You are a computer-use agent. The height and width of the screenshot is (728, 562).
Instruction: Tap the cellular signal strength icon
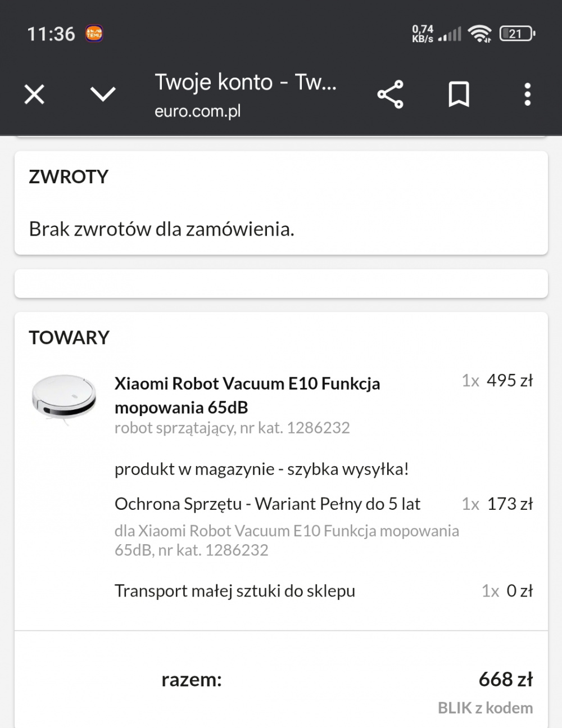click(450, 34)
